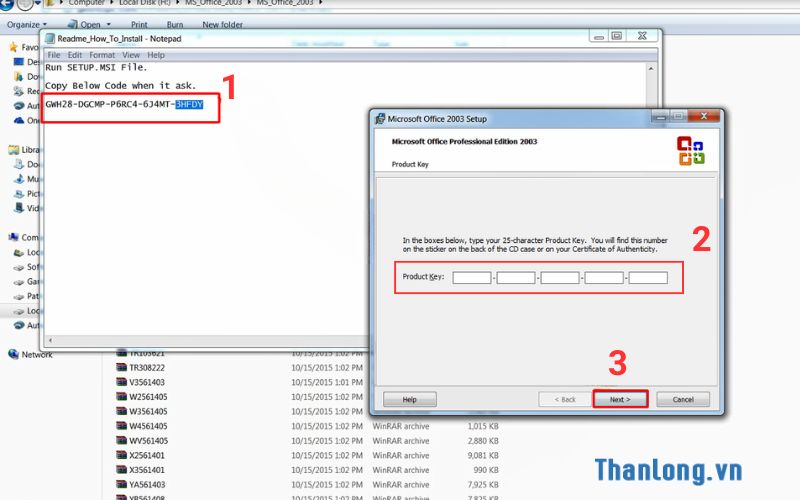The image size is (800, 500).
Task: Click New folder in the Explorer toolbar
Action: click(222, 24)
